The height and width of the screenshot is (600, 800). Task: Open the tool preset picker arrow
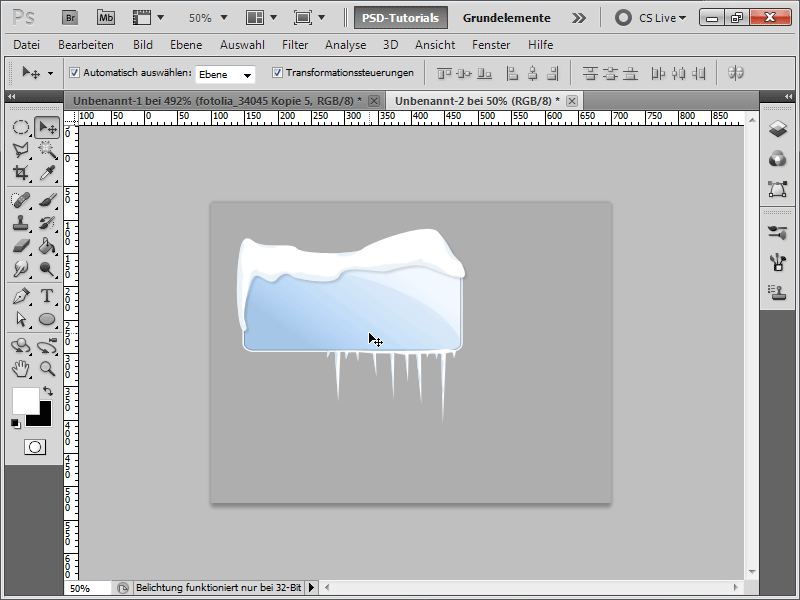click(50, 73)
